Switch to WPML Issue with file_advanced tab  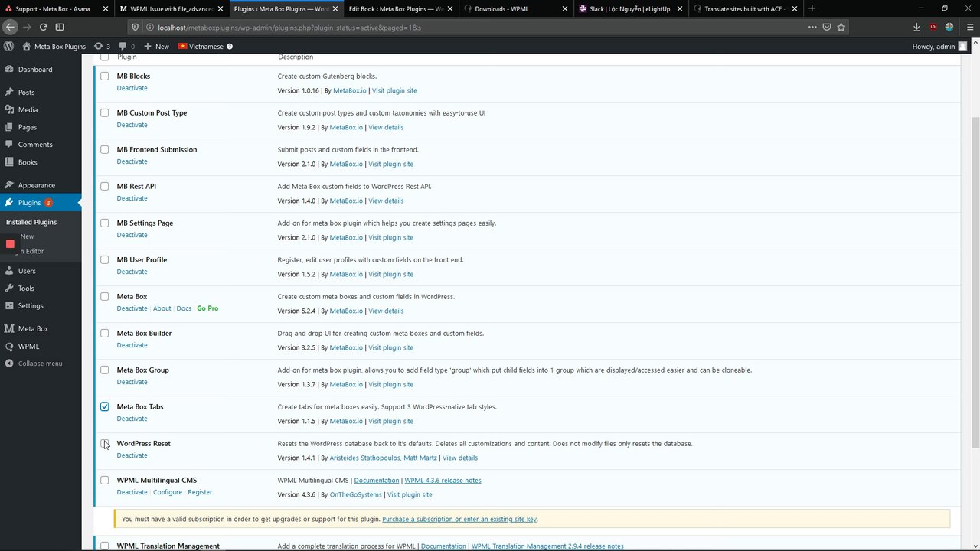point(171,8)
